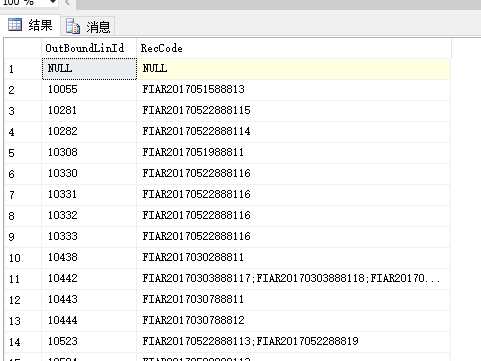Select the NULL cell in RecCode column
The width and height of the screenshot is (481, 361).
293,69
